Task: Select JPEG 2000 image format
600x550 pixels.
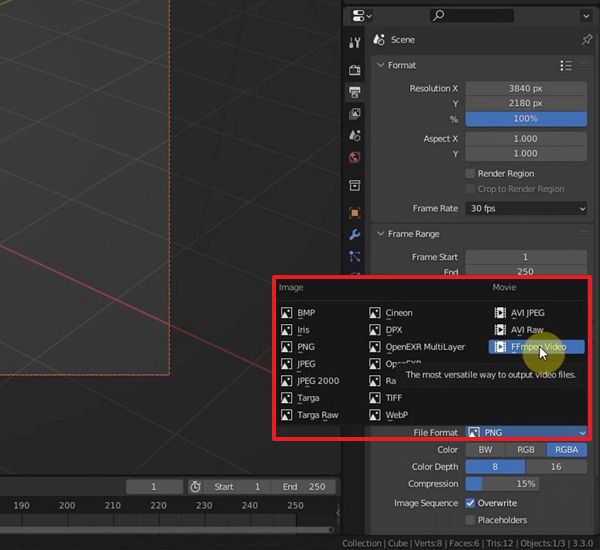Action: 310,381
